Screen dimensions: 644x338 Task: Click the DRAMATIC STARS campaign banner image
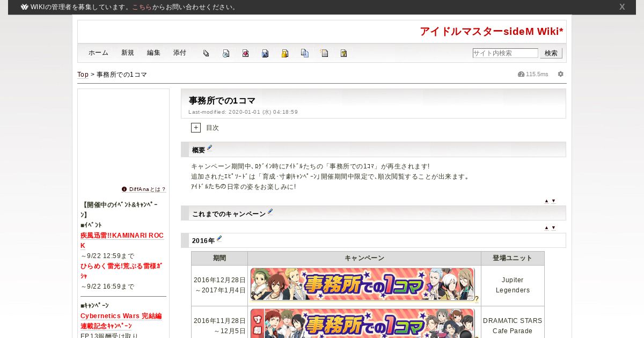pyautogui.click(x=362, y=323)
